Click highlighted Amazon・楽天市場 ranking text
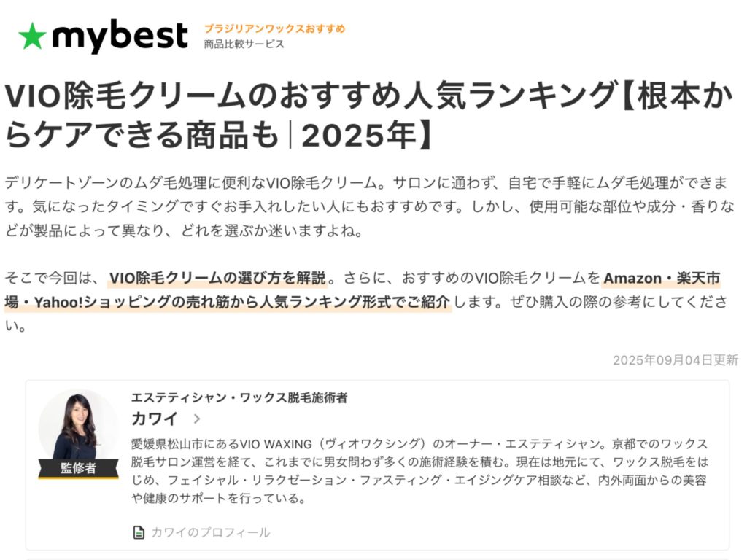The height and width of the screenshot is (560, 747). click(661, 278)
